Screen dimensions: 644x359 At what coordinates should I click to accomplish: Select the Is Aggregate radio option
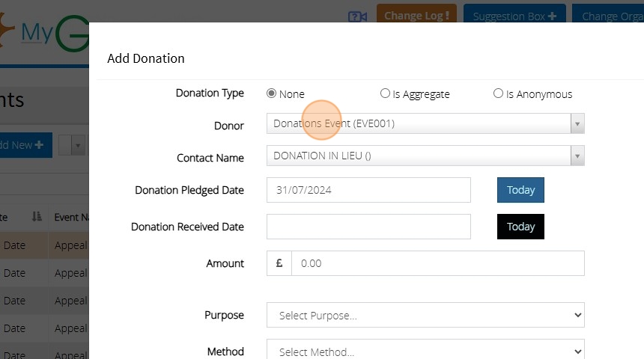coord(385,93)
